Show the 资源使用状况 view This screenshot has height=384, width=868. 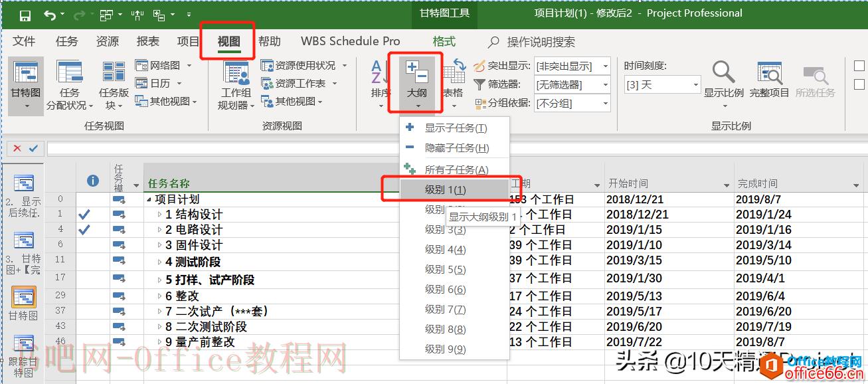tap(299, 65)
